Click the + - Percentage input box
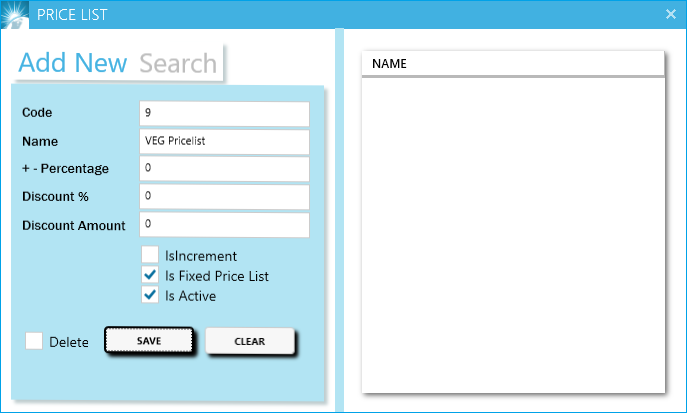Image resolution: width=687 pixels, height=413 pixels. [224, 169]
